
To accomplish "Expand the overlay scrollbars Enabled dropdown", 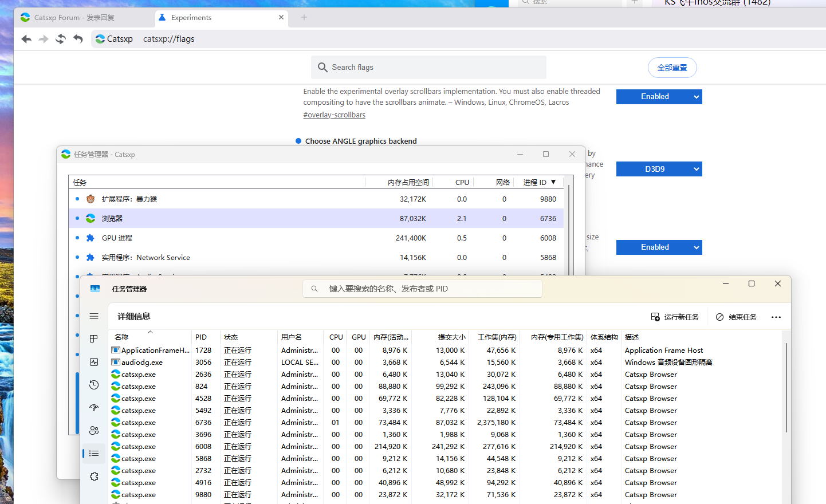I will pos(659,97).
